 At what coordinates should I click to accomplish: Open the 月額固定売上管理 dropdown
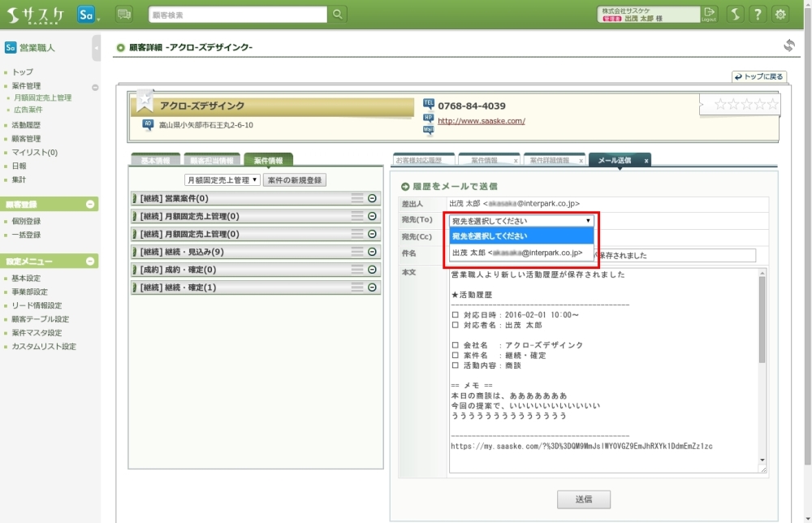222,179
